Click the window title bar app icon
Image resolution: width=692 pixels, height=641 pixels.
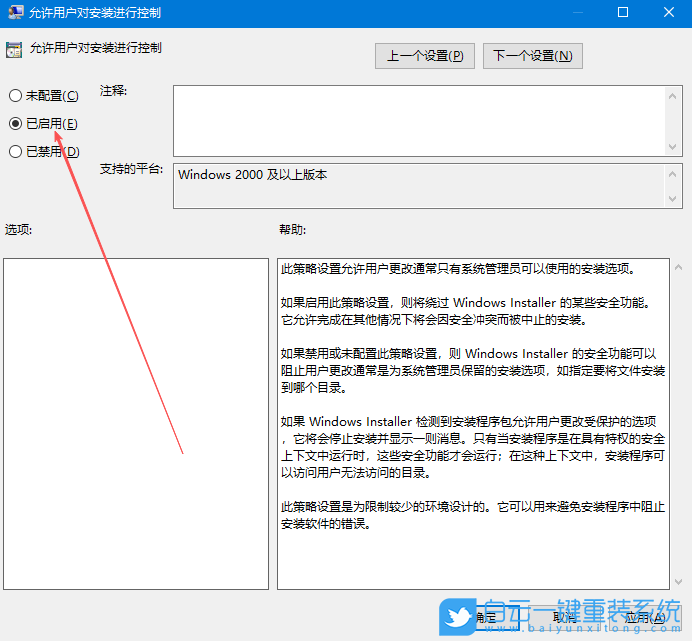(x=16, y=12)
